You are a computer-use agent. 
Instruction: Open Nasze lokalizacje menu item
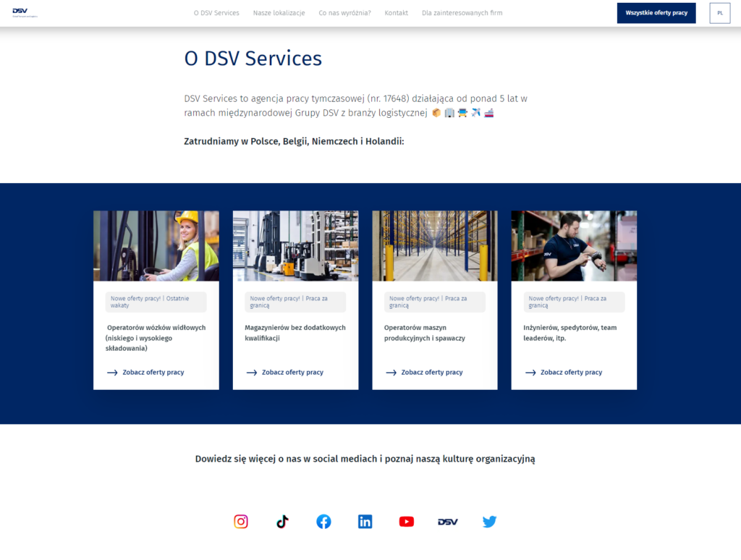click(x=279, y=13)
